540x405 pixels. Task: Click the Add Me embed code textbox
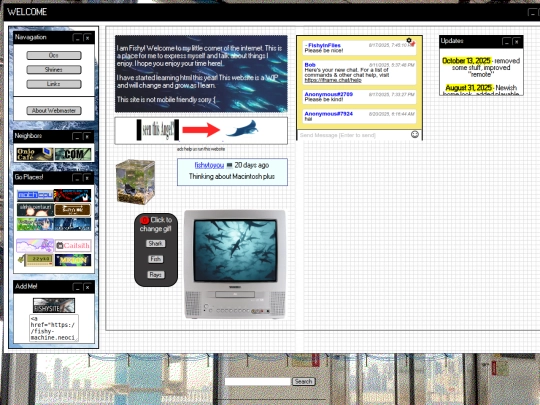pyautogui.click(x=54, y=328)
